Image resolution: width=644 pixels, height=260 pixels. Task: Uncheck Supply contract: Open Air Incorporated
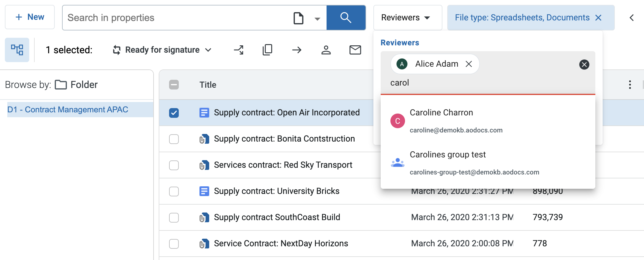click(174, 113)
